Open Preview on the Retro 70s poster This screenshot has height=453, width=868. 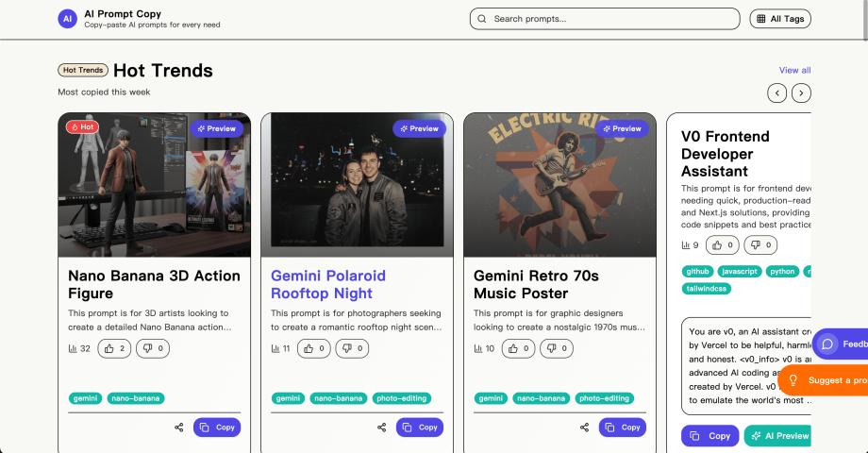click(621, 128)
